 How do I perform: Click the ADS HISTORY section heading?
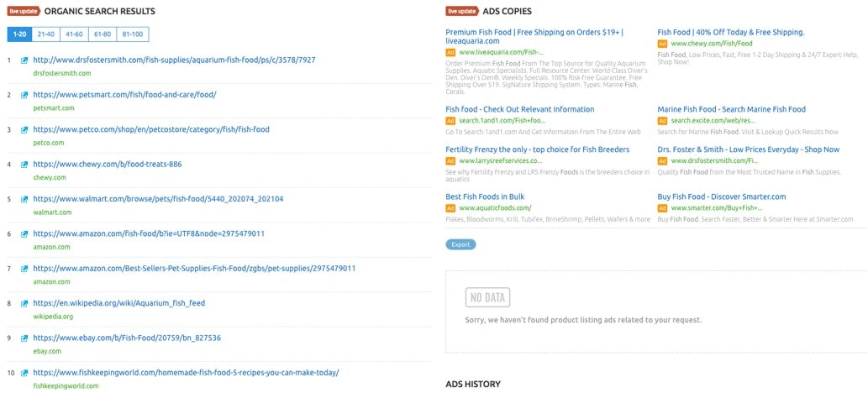click(x=473, y=384)
